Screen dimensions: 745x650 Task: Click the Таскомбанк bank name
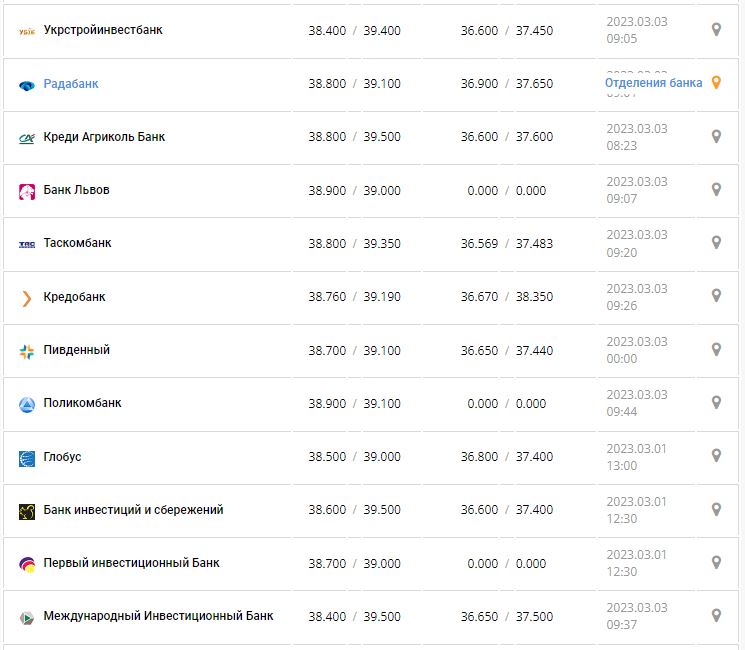tap(77, 243)
